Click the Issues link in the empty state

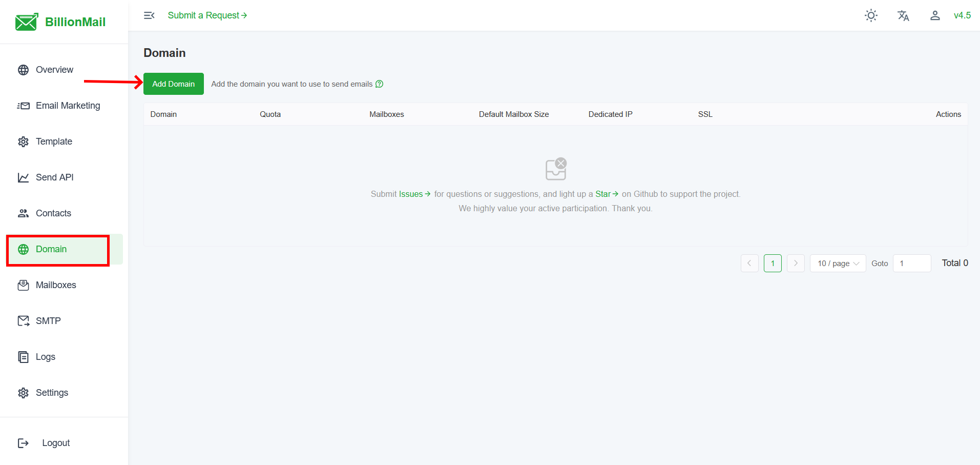(414, 194)
